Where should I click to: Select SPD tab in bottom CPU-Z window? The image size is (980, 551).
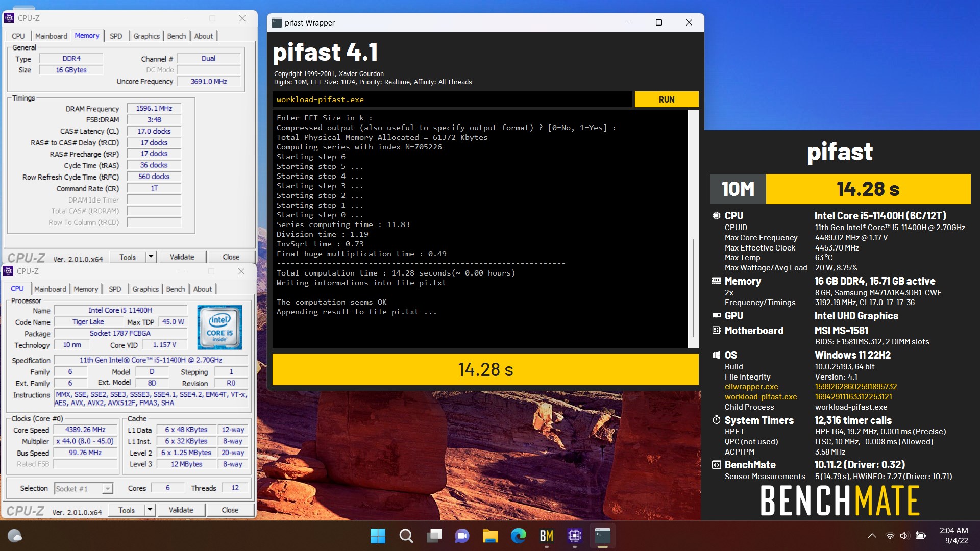click(115, 289)
